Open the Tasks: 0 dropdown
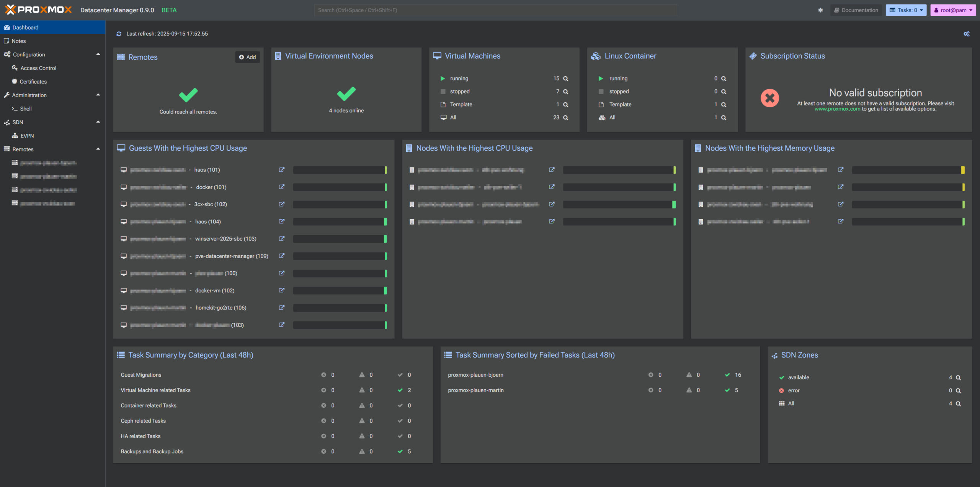This screenshot has width=980, height=487. tap(906, 10)
